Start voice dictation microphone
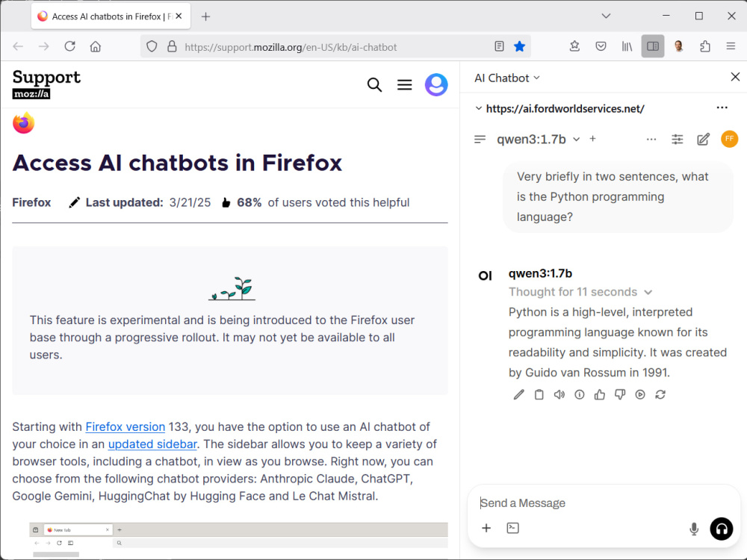Image resolution: width=747 pixels, height=560 pixels. click(x=694, y=529)
